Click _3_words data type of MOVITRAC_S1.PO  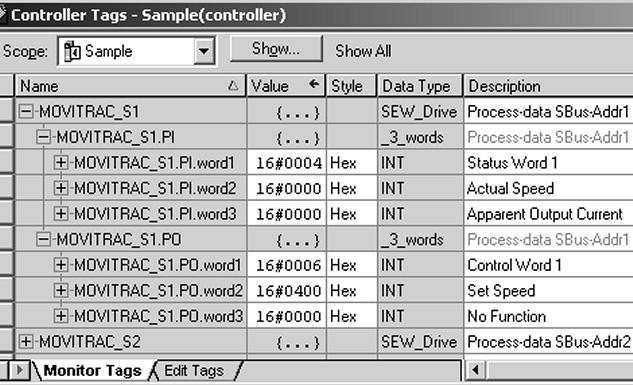412,240
